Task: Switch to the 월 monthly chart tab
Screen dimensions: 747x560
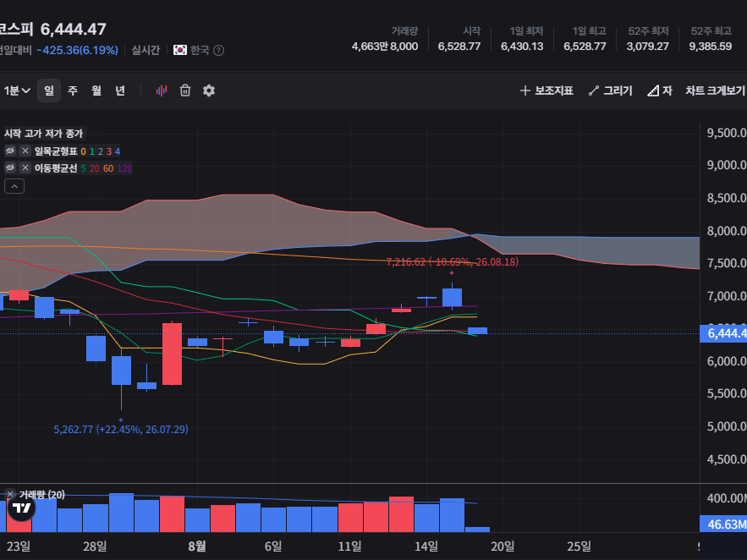Action: tap(96, 91)
